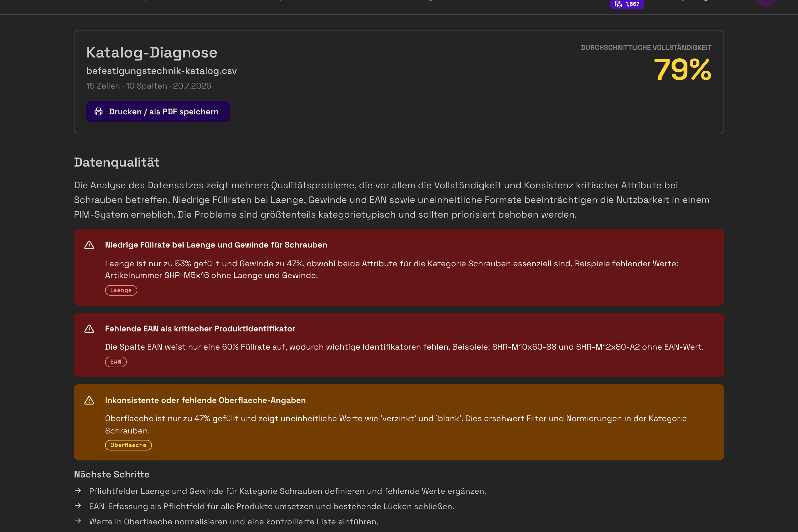Click the Datenqualität section heading
Screen dimensions: 798x532
[117, 162]
